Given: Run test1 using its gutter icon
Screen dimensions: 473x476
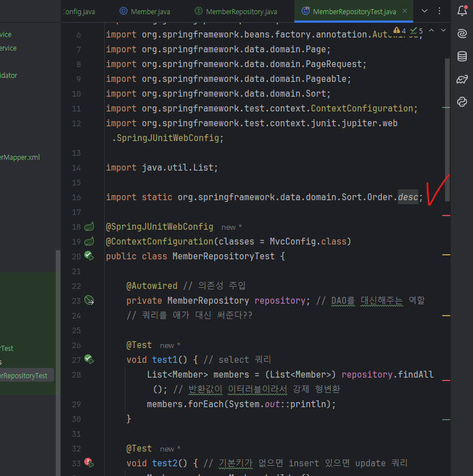Looking at the screenshot, I should [x=89, y=359].
